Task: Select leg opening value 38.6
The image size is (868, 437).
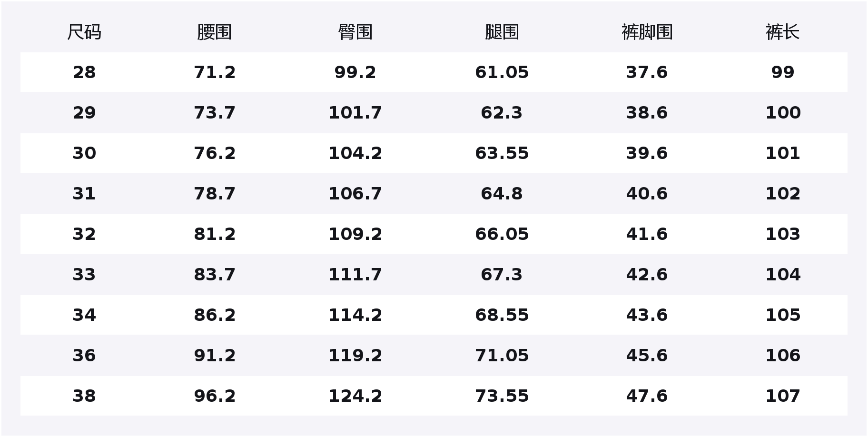Action: pyautogui.click(x=647, y=113)
